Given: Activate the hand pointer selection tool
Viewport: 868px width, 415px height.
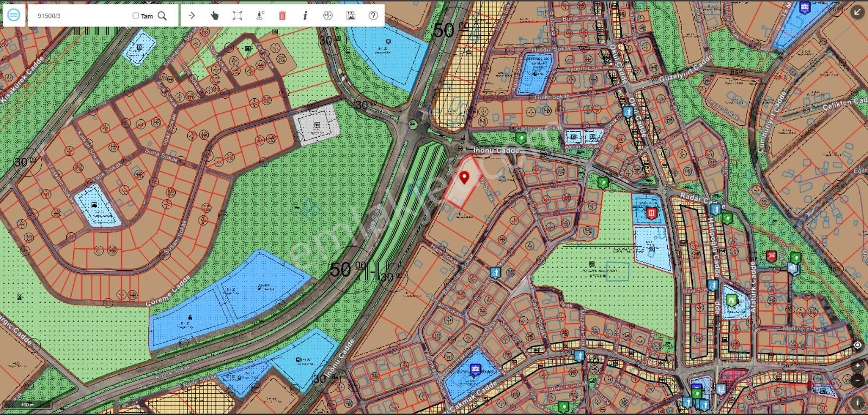Looking at the screenshot, I should point(214,16).
